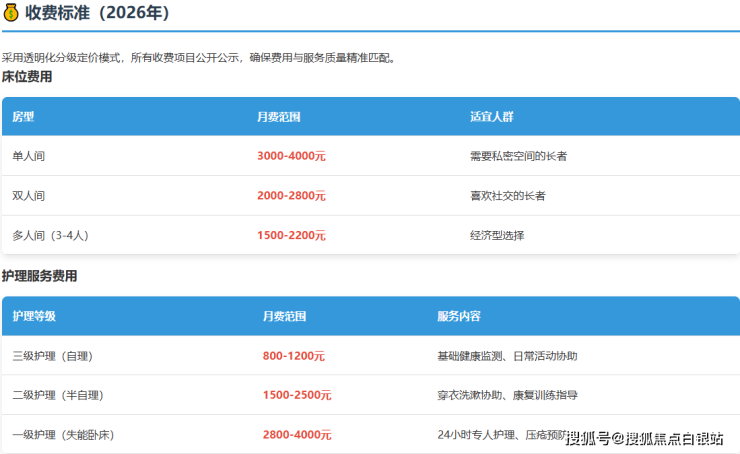
Task: Select the 二级护理（半自理）row
Action: coord(58,395)
